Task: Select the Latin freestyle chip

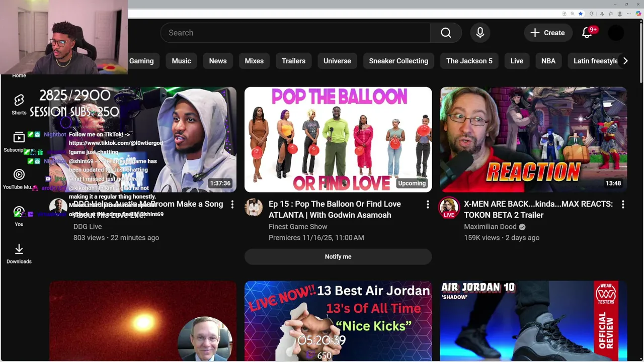Action: coord(596,61)
